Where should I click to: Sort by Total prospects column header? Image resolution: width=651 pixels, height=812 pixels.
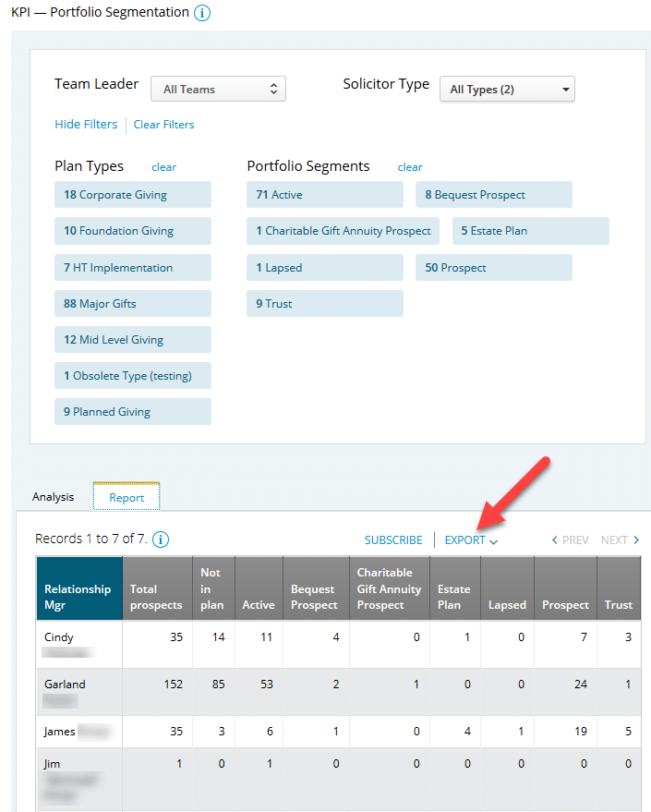(x=156, y=597)
